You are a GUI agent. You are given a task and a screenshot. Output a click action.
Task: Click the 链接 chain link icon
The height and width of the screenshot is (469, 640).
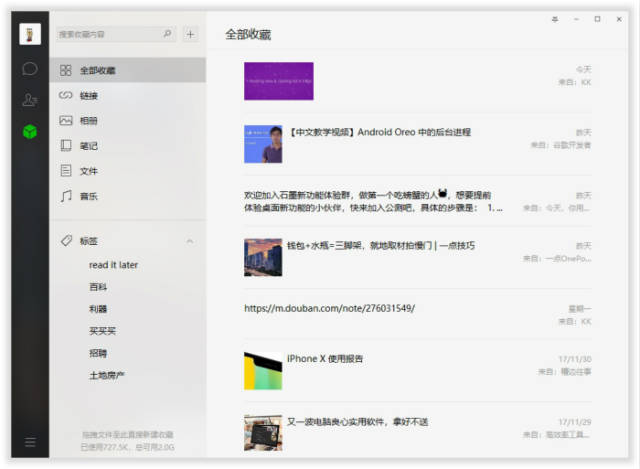65,96
